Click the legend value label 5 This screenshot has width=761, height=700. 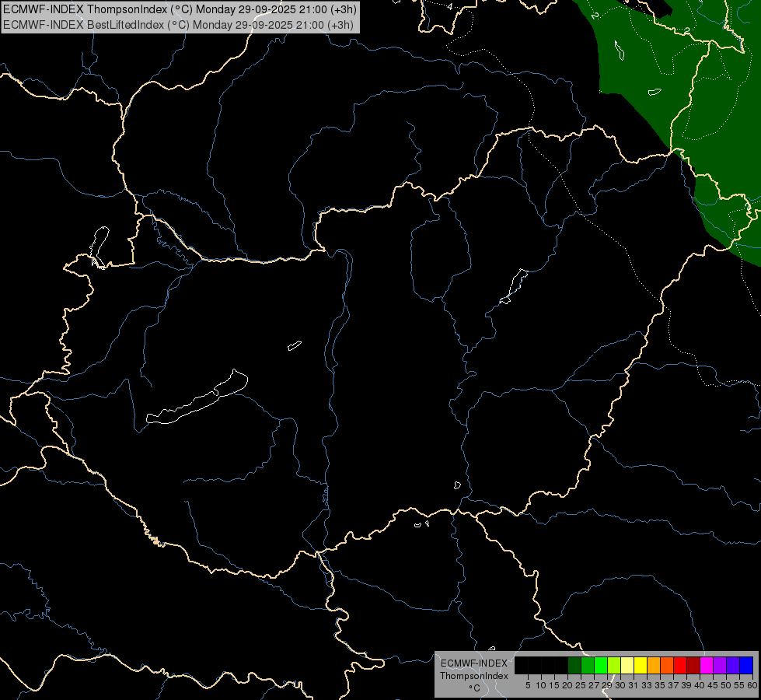(x=528, y=685)
